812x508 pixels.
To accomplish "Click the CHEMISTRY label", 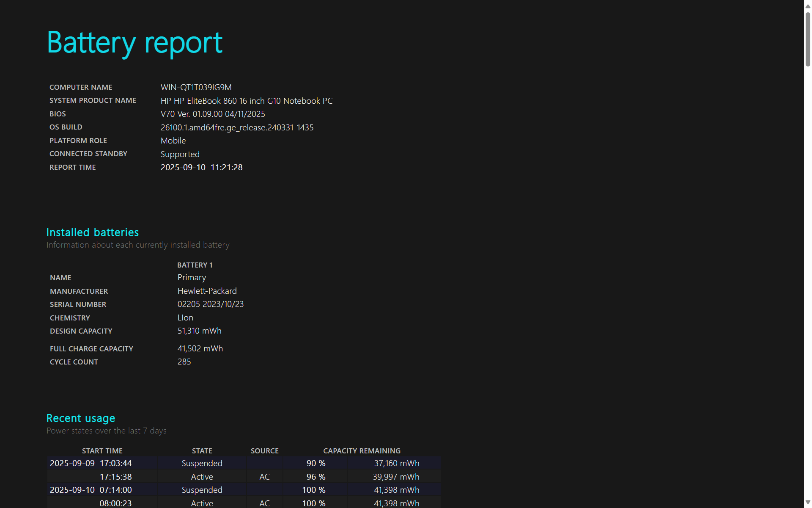I will tap(70, 318).
